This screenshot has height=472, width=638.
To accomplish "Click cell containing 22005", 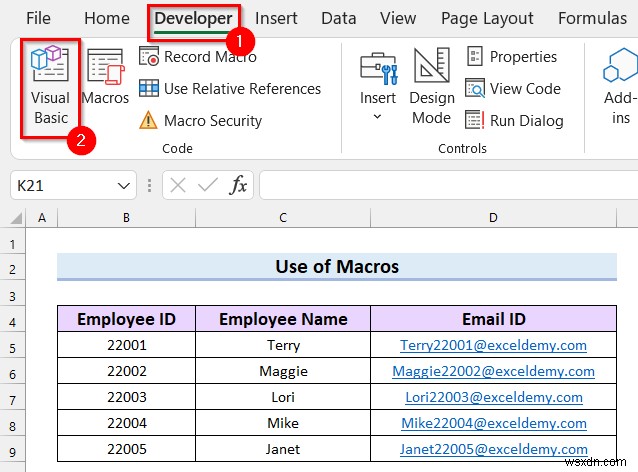I will tap(127, 449).
